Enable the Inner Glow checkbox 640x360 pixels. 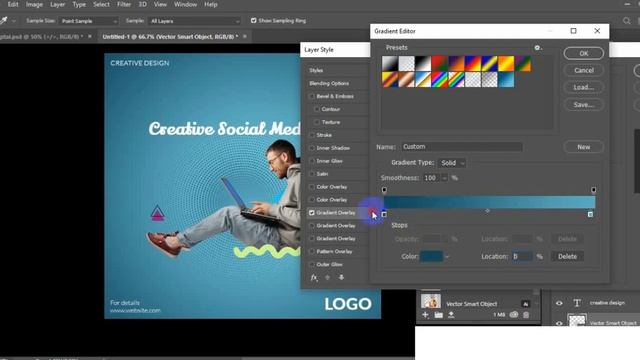312,161
